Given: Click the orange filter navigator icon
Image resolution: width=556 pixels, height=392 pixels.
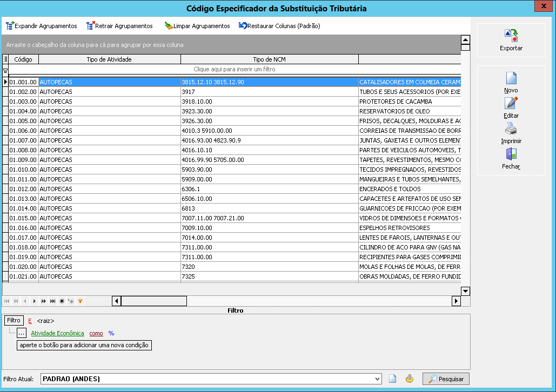Looking at the screenshot, I should tap(81, 301).
